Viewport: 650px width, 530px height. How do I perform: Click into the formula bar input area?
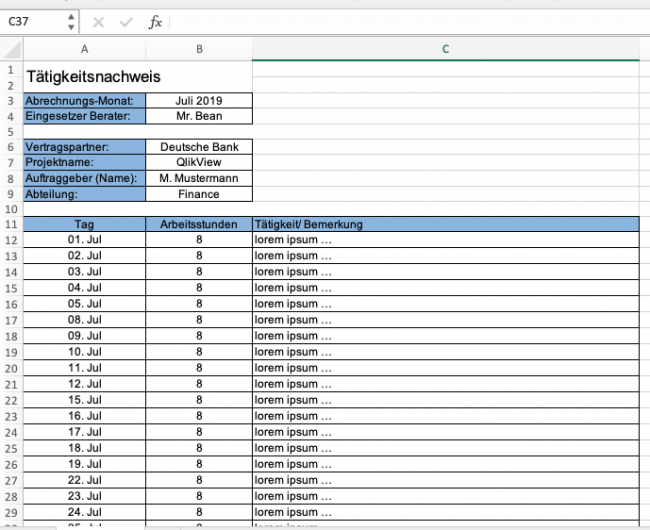400,22
